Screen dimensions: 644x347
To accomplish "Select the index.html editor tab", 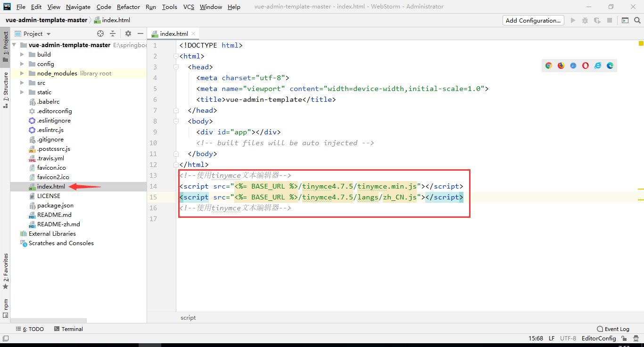I will point(173,33).
